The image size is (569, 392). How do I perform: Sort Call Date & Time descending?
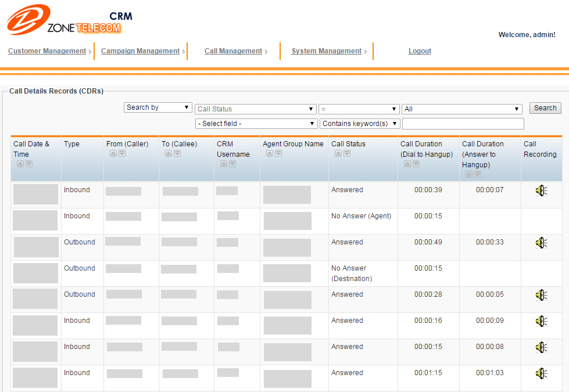coord(29,164)
